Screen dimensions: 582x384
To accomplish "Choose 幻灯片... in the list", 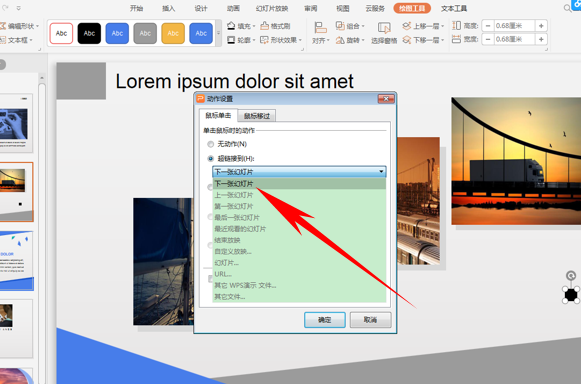I will (299, 263).
